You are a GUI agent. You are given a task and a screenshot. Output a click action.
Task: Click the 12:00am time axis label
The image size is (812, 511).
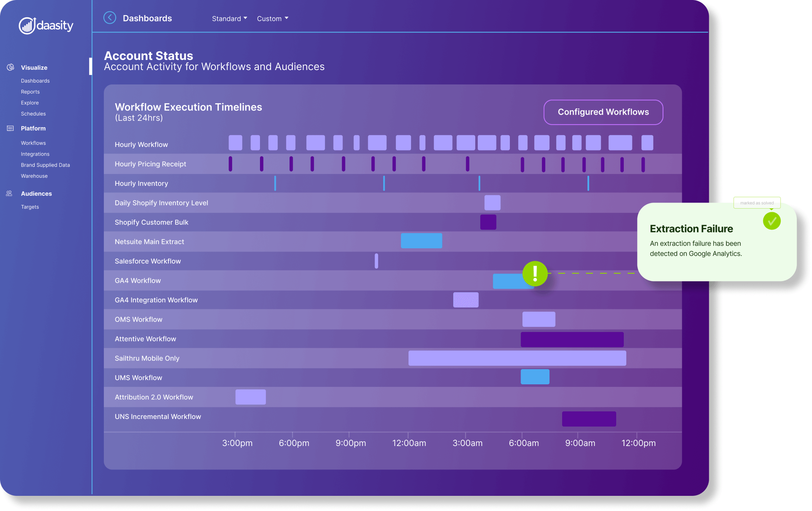409,443
